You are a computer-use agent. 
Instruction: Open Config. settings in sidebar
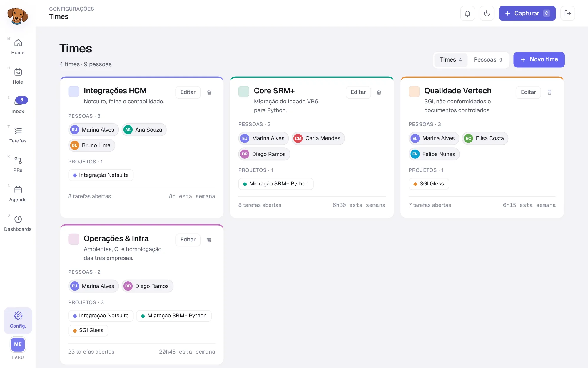pos(18,320)
